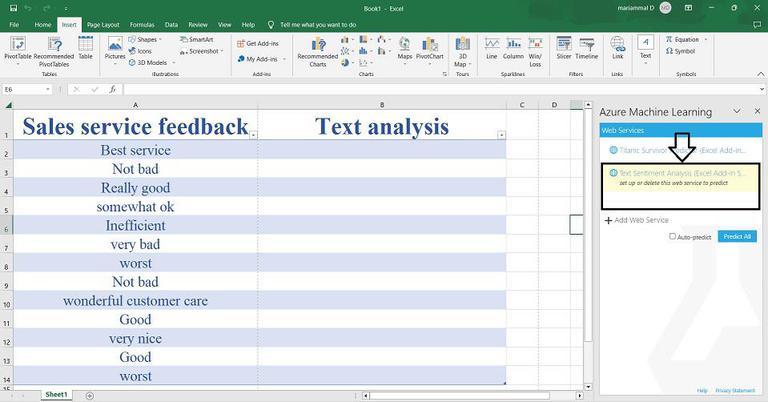
Task: Insert a Link
Action: [x=618, y=48]
